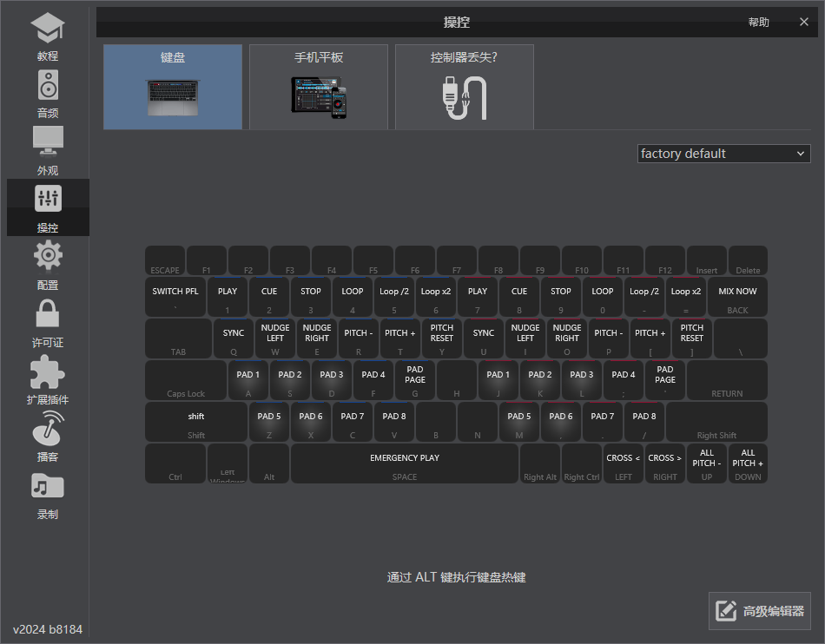825x644 pixels.
Task: Click the CUE key on 8
Action: [x=518, y=297]
